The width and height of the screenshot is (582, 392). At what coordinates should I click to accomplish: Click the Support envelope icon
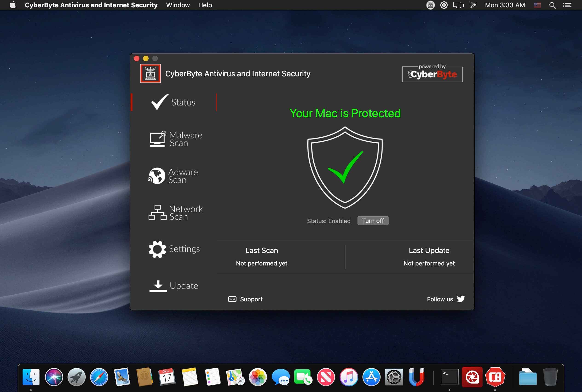[x=232, y=299]
